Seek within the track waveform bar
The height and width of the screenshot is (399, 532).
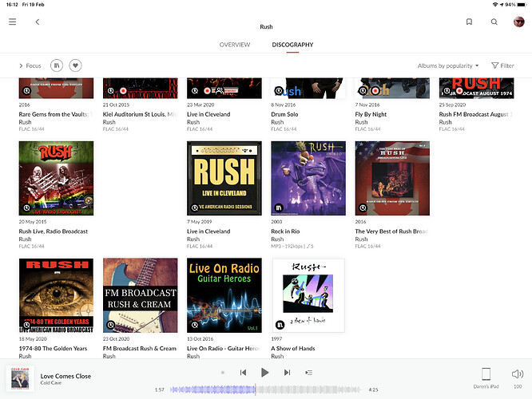click(x=265, y=390)
